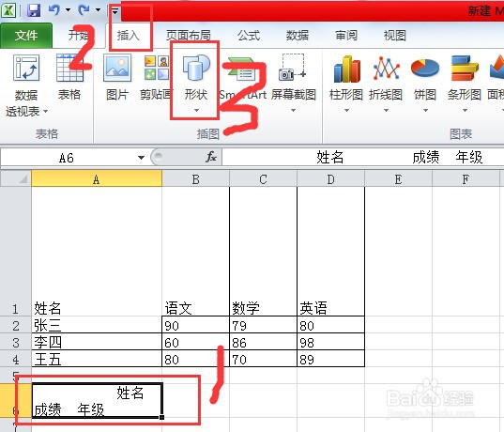Viewport: 504px width, 432px height.
Task: Click the fx insert function button
Action: [211, 157]
